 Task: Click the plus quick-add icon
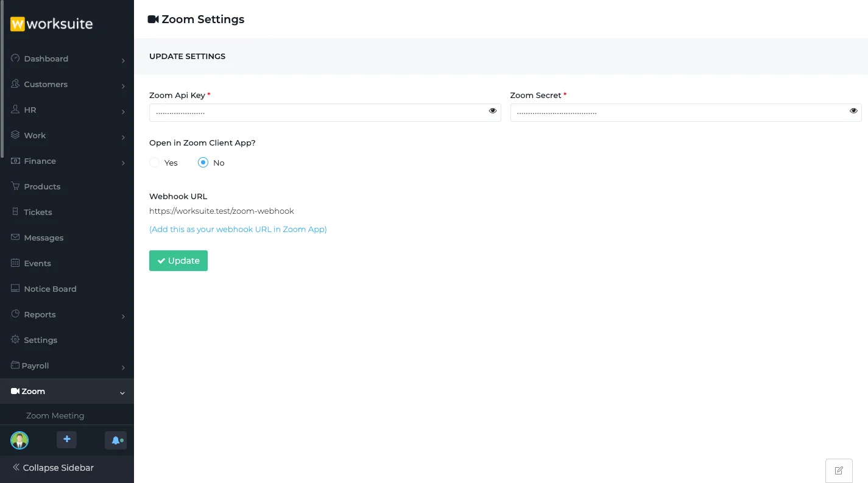click(66, 440)
